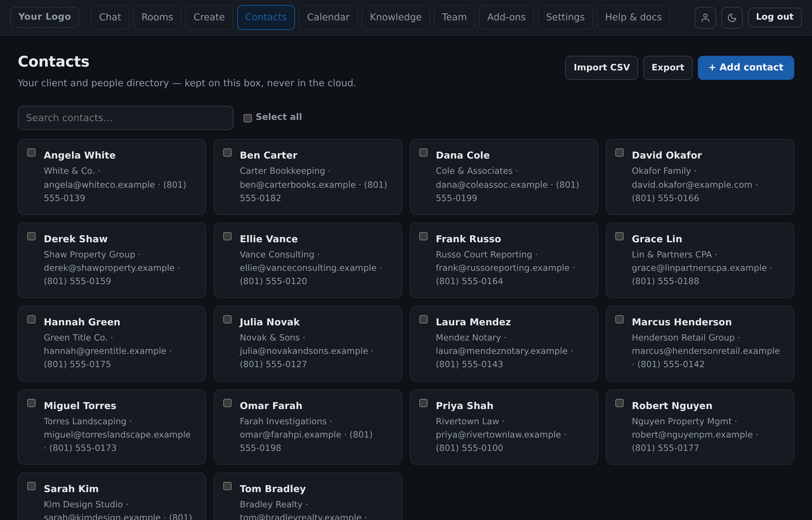Focus the Search contacts field
Viewport: 812px width, 520px height.
126,118
